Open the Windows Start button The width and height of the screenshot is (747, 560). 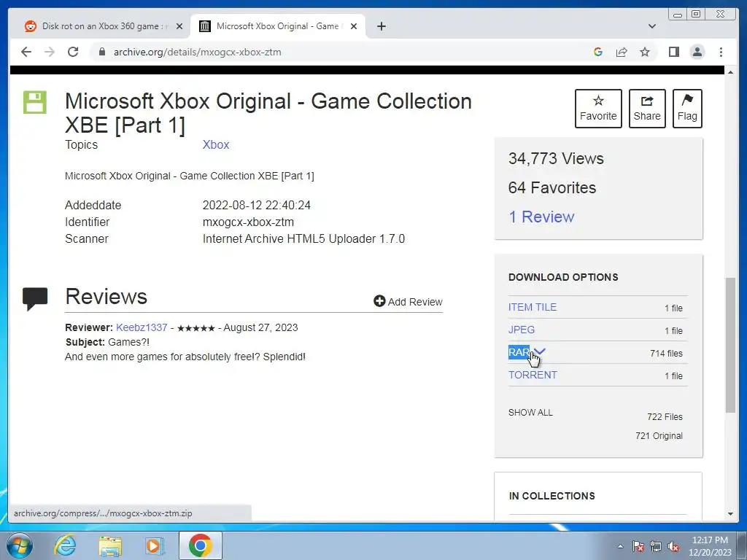[19, 545]
